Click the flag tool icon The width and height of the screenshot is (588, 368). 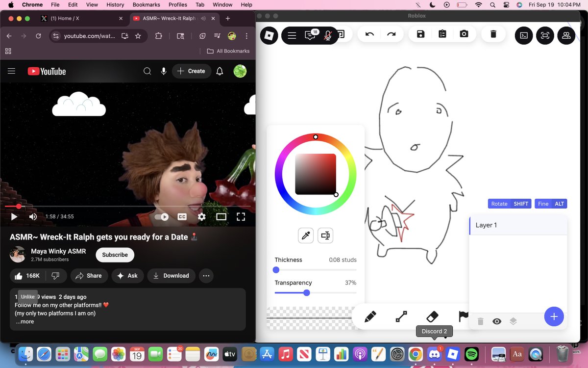pyautogui.click(x=463, y=317)
